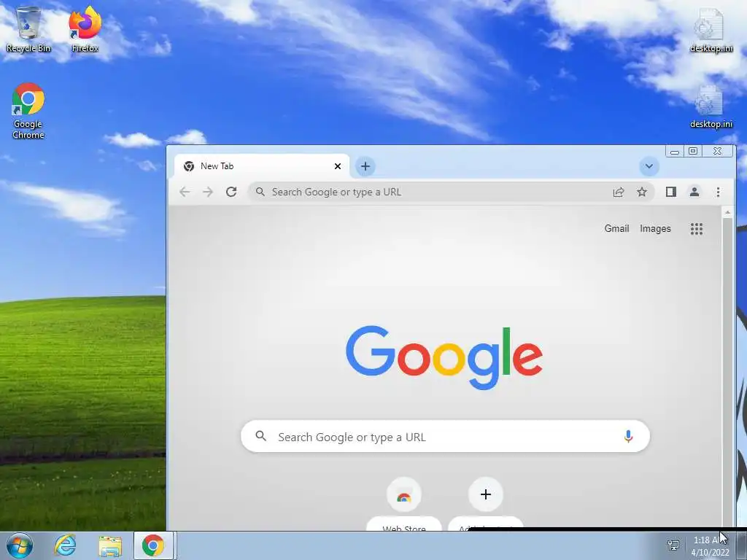Launch Firefox from the desktop shortcut
Screen dimensions: 747x560
click(85, 28)
